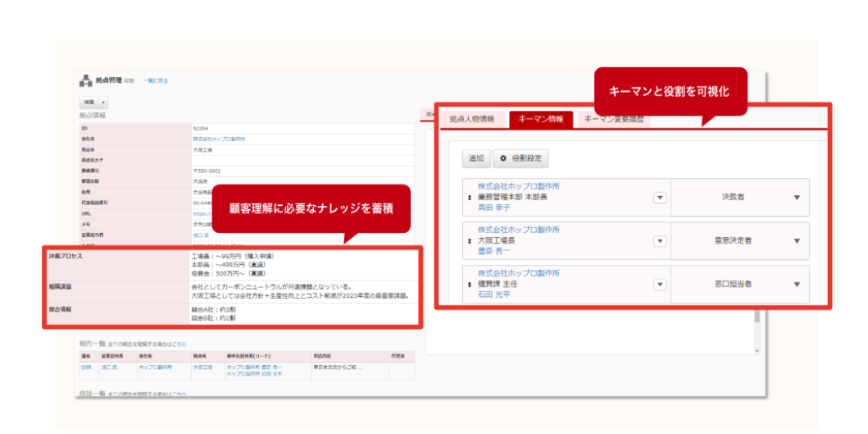Switch to the 拠点人物情報 tab
This screenshot has width=868, height=434.
coord(471,119)
